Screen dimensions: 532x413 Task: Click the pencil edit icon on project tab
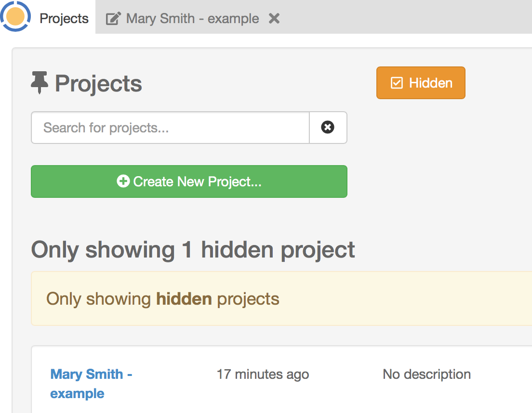pos(113,19)
